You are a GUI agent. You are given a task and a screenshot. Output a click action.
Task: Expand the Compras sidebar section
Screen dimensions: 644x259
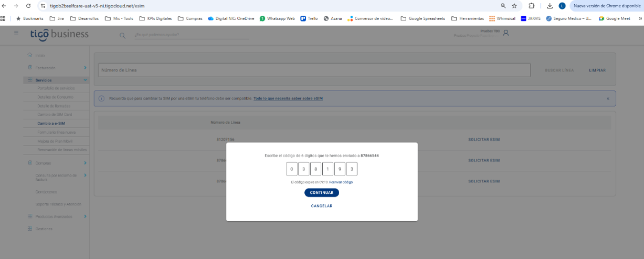57,163
